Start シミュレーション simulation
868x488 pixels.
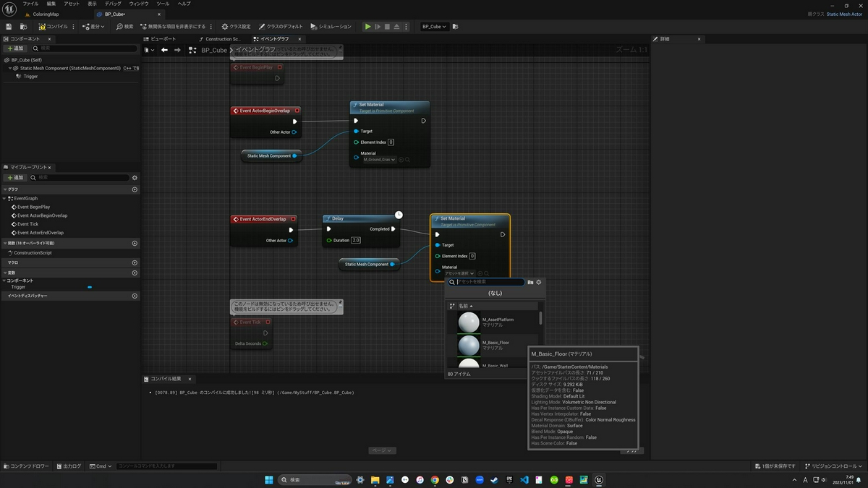pos(332,27)
